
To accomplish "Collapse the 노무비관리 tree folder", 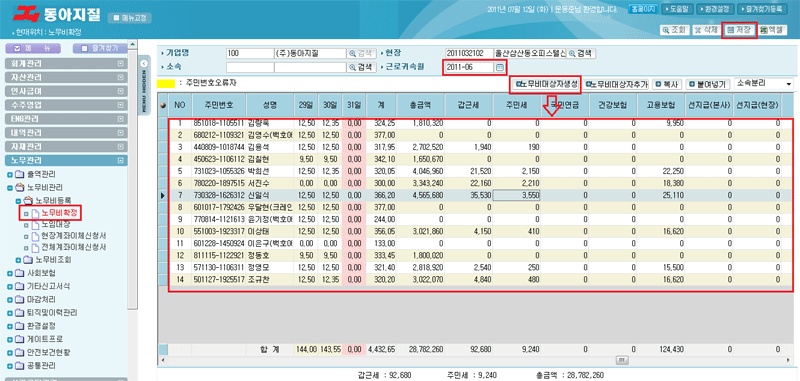I will click(x=10, y=188).
